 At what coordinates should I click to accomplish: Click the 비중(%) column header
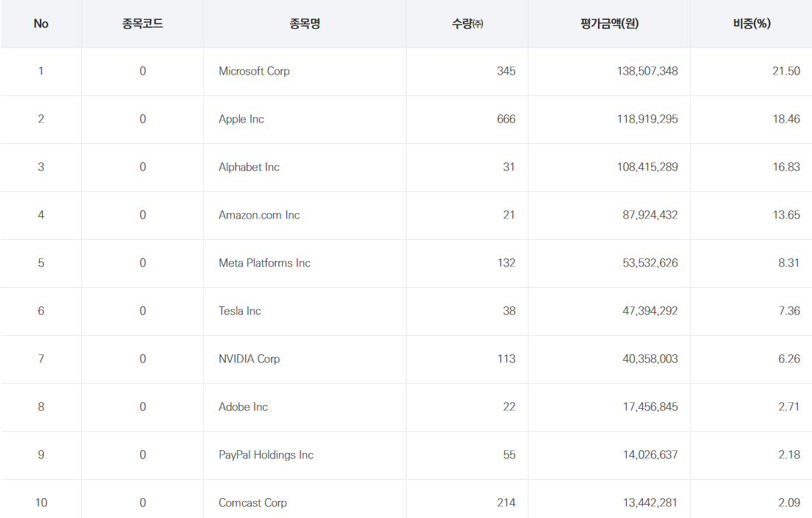coord(751,24)
